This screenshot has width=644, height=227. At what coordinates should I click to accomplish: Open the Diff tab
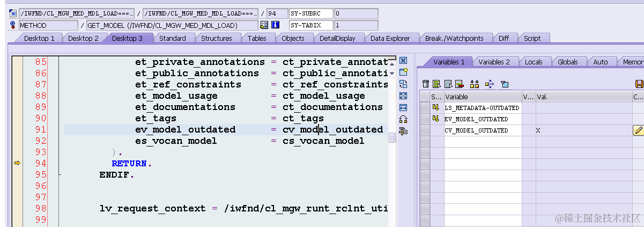pos(504,38)
